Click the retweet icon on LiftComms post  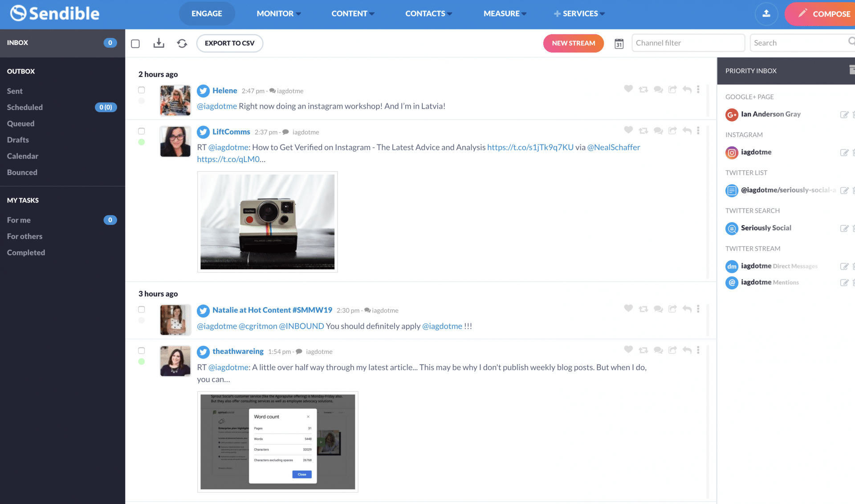(643, 131)
